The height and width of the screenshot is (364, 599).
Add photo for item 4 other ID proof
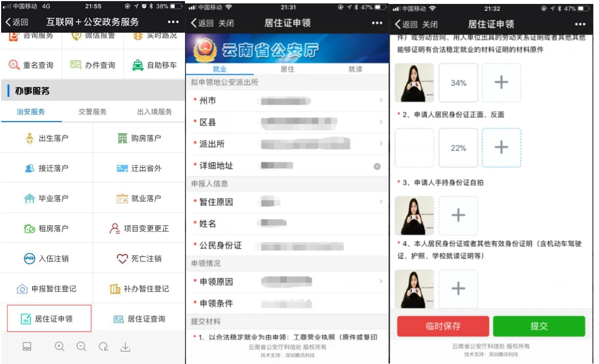tap(459, 289)
